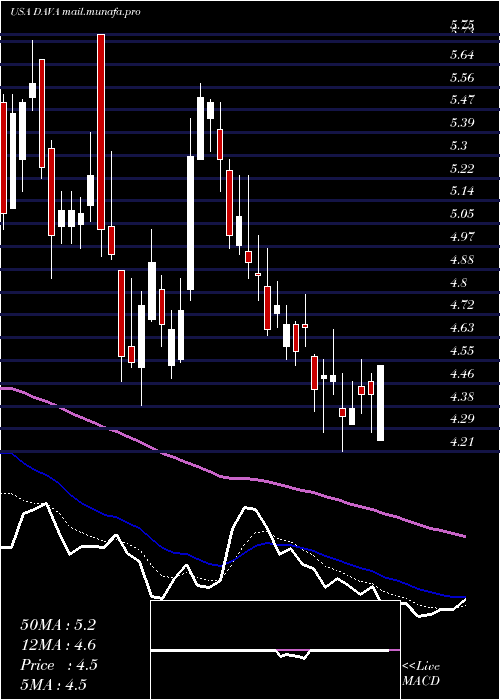
Task: Click the 4.21 price axis label
Action: pos(462,442)
